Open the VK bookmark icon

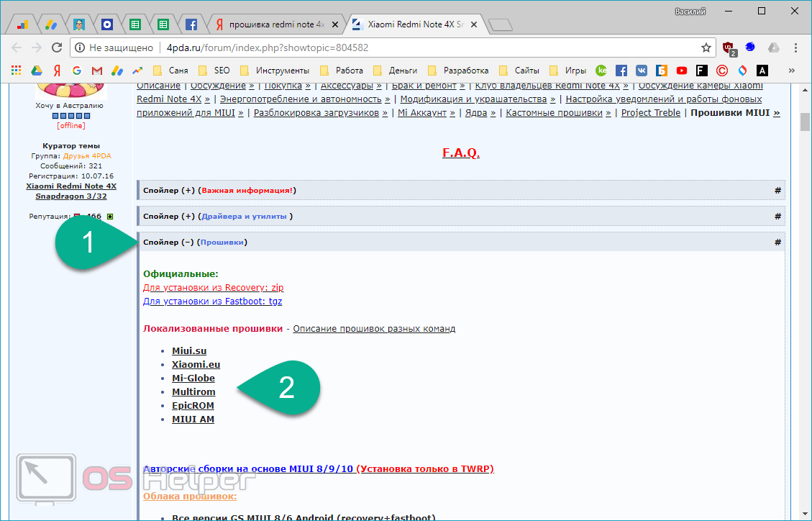(x=642, y=71)
